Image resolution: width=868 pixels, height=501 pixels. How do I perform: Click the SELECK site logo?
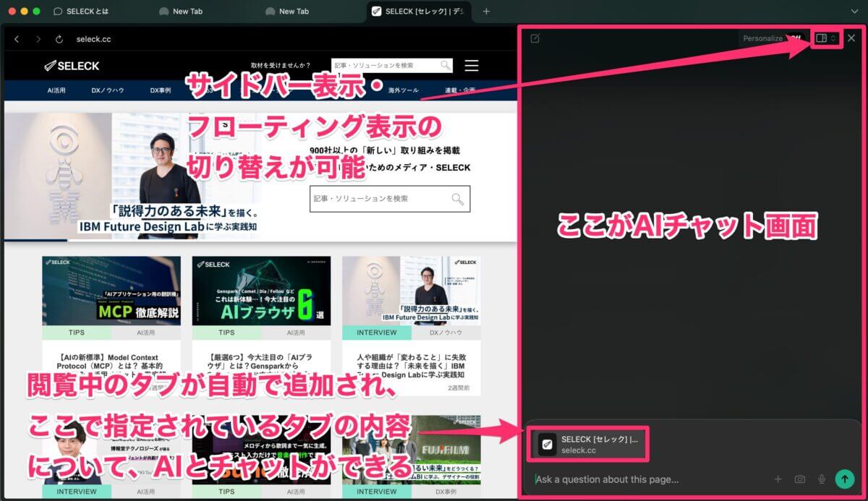(x=71, y=66)
